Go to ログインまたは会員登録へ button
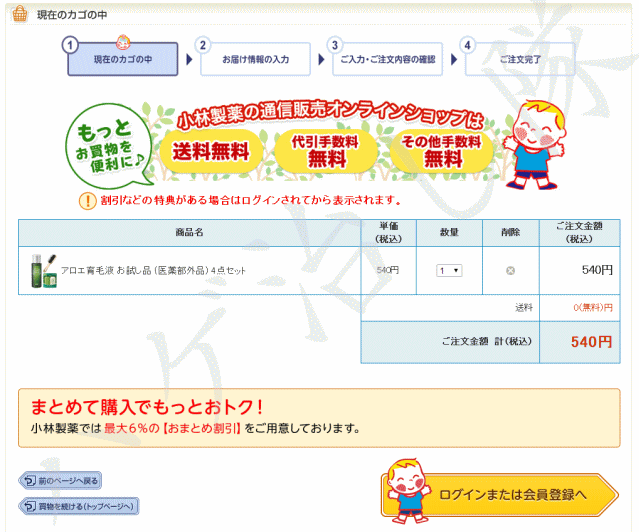This screenshot has width=639, height=532. click(500, 494)
